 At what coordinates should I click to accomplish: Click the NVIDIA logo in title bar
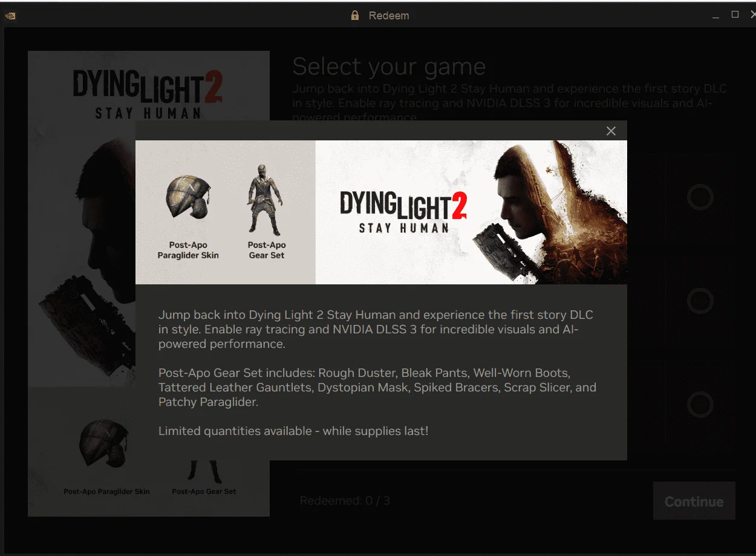[x=10, y=16]
